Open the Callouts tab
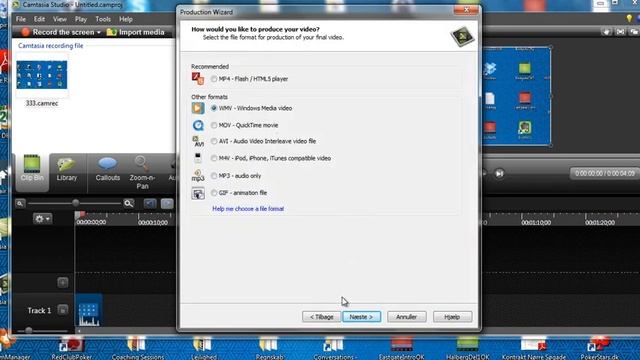640x360 pixels. point(108,169)
